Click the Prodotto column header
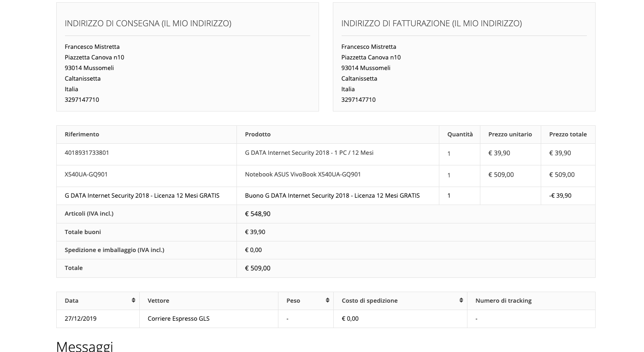 point(258,135)
